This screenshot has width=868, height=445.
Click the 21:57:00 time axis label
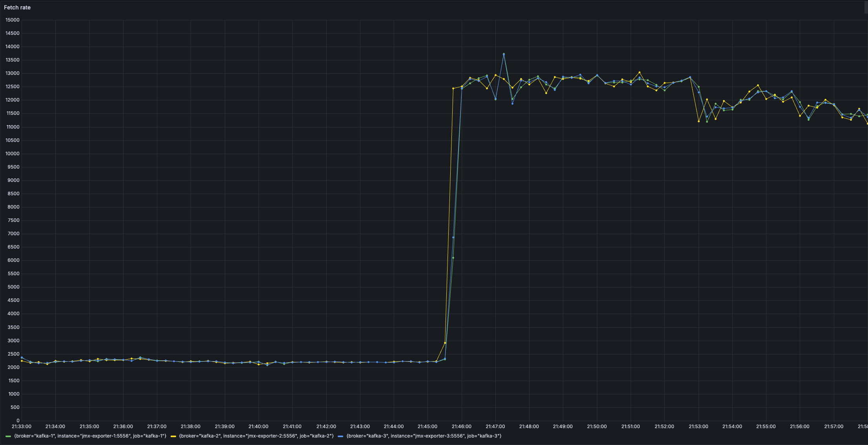point(833,427)
